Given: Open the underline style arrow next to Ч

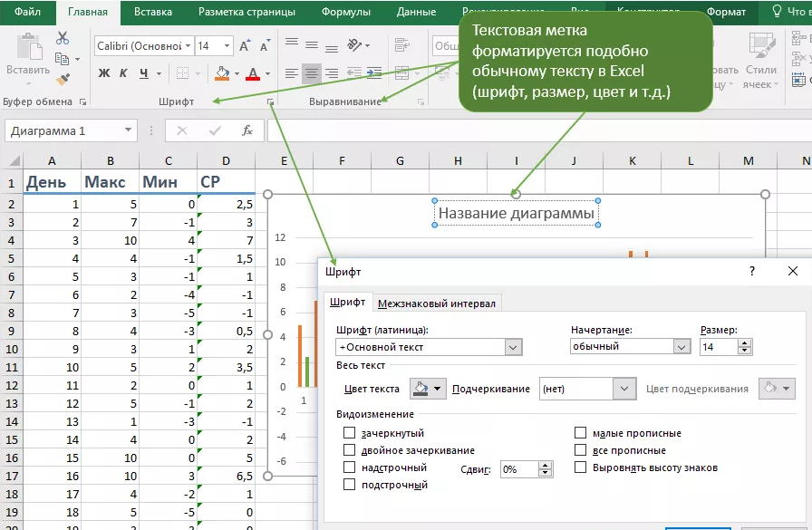Looking at the screenshot, I should click(x=159, y=73).
